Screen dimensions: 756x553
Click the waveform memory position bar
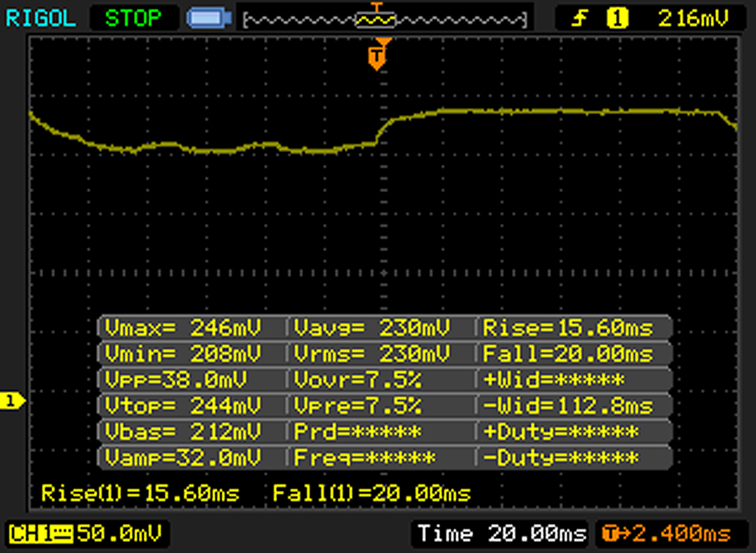click(385, 20)
